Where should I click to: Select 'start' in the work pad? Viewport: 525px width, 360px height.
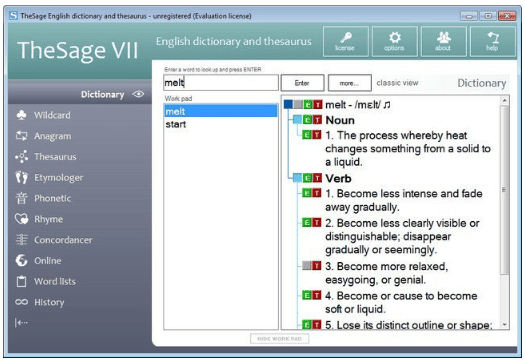click(x=221, y=124)
